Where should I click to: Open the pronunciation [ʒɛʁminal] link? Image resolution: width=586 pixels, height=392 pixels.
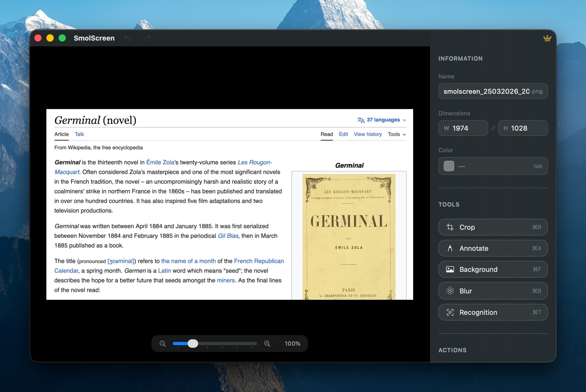click(x=121, y=261)
